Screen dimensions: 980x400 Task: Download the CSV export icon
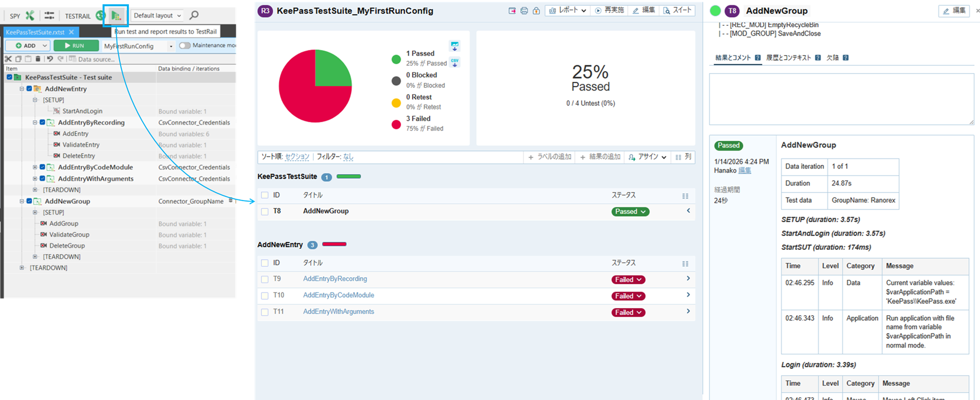tap(455, 62)
